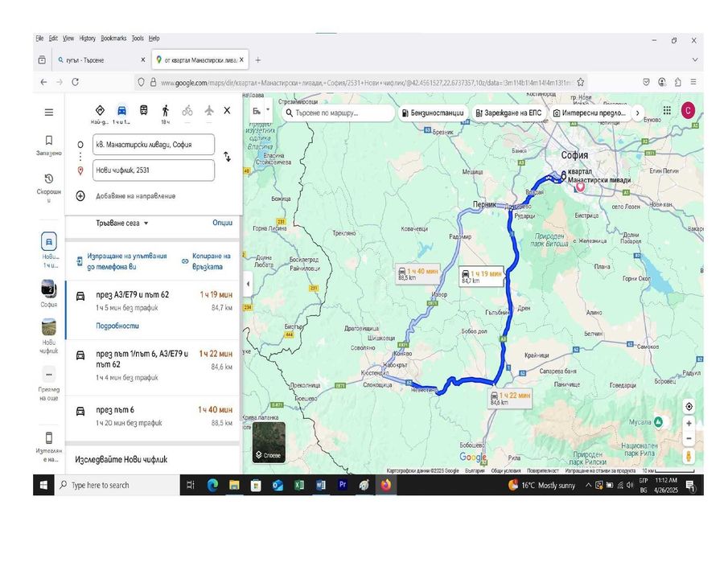Open the get-the-app phone icon in sidebar
Viewport: 728px width, 562px height.
click(49, 438)
